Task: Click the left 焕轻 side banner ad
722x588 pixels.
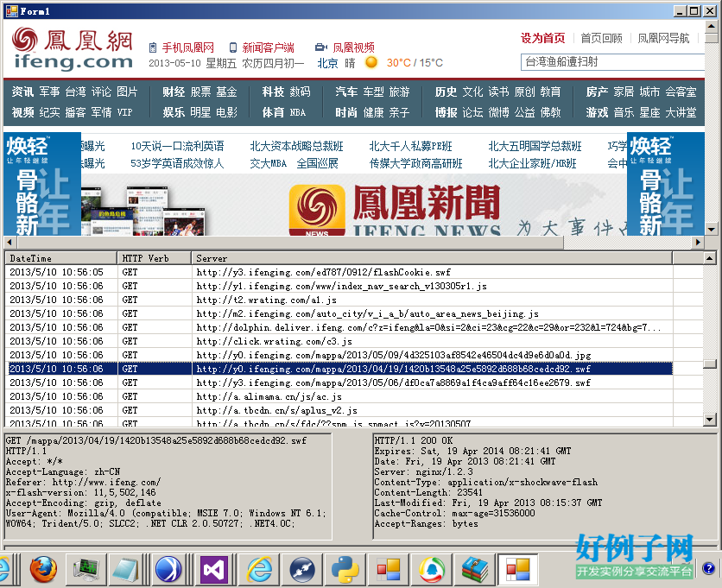Action: pos(42,184)
